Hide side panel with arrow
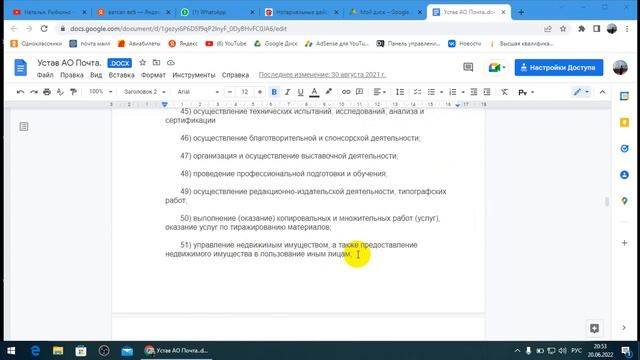This screenshot has width=640, height=360. click(624, 328)
